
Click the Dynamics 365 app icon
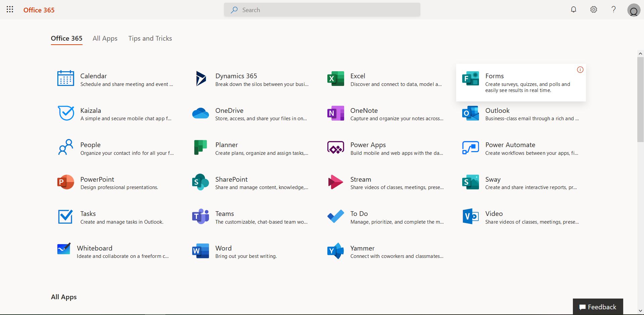(201, 79)
